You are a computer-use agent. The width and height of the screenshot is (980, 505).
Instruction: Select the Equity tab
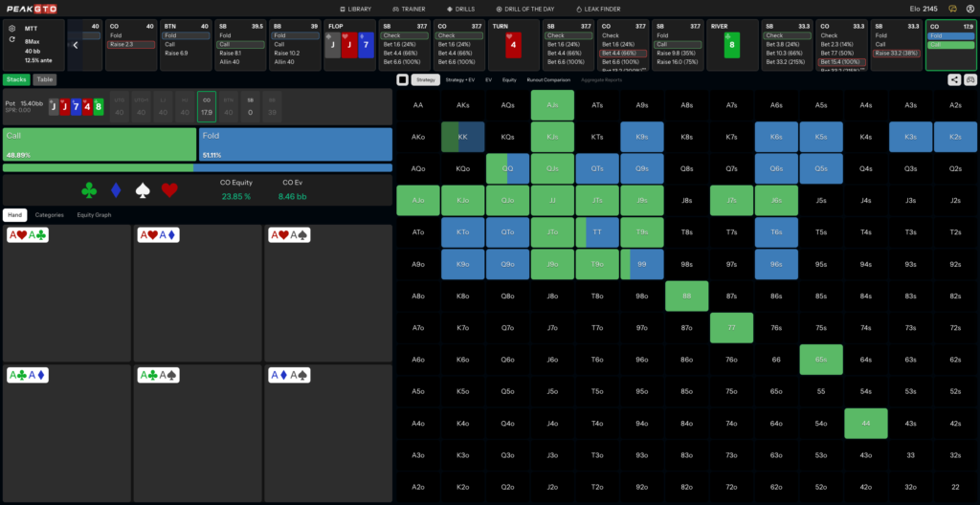point(509,79)
